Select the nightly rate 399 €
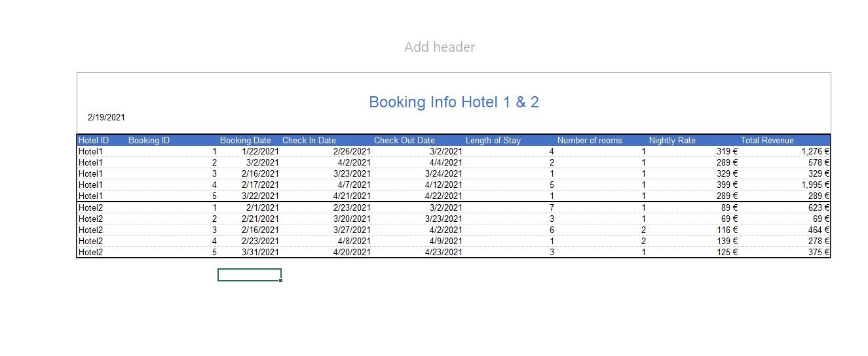The image size is (868, 356). coord(727,185)
